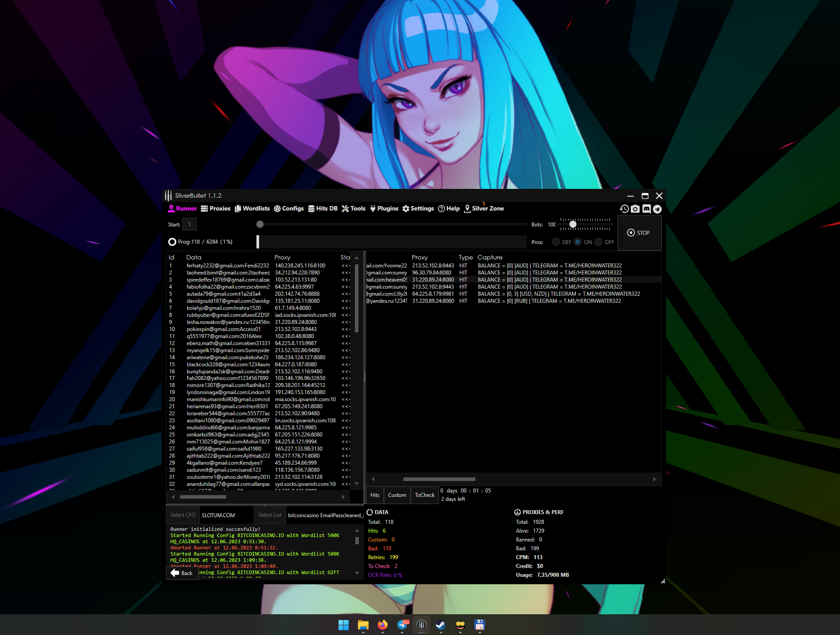The image size is (840, 635).
Task: Turn proxies OFF with radio button
Action: click(599, 242)
